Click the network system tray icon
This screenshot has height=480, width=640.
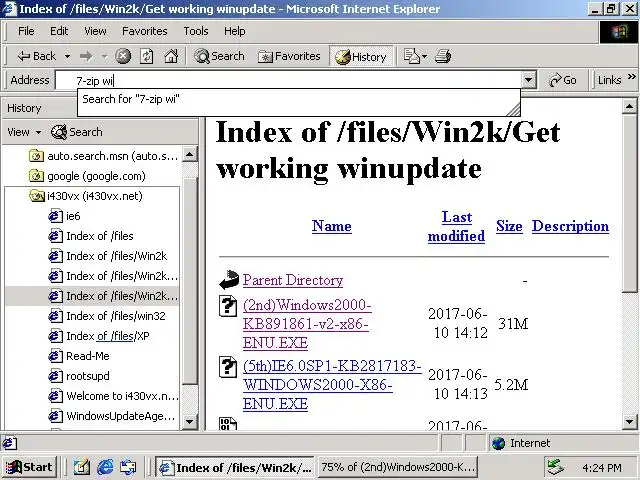tap(556, 467)
